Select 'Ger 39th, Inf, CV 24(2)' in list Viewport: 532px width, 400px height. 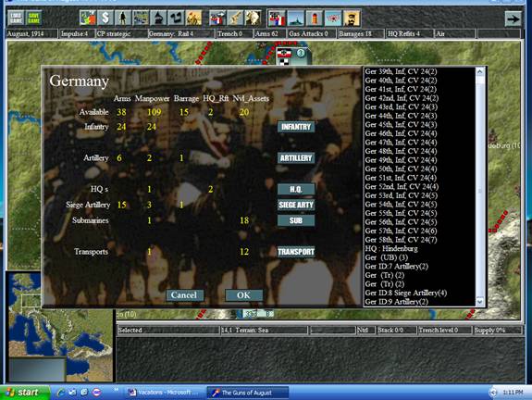tap(401, 71)
